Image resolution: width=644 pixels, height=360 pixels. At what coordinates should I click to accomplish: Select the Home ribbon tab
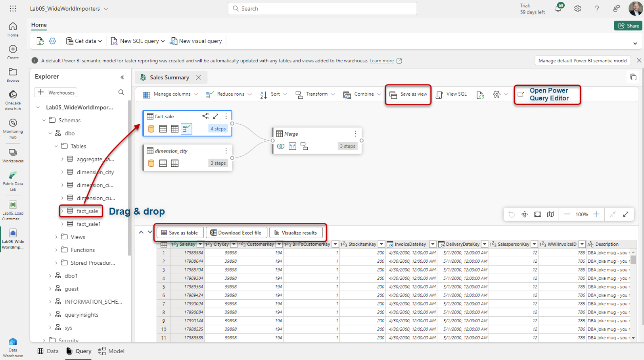pos(39,25)
